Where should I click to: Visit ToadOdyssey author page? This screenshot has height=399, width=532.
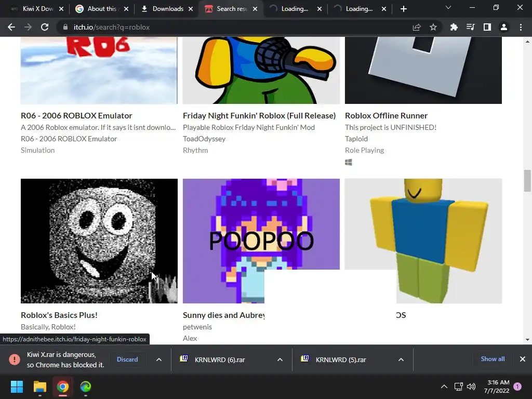[x=204, y=139]
